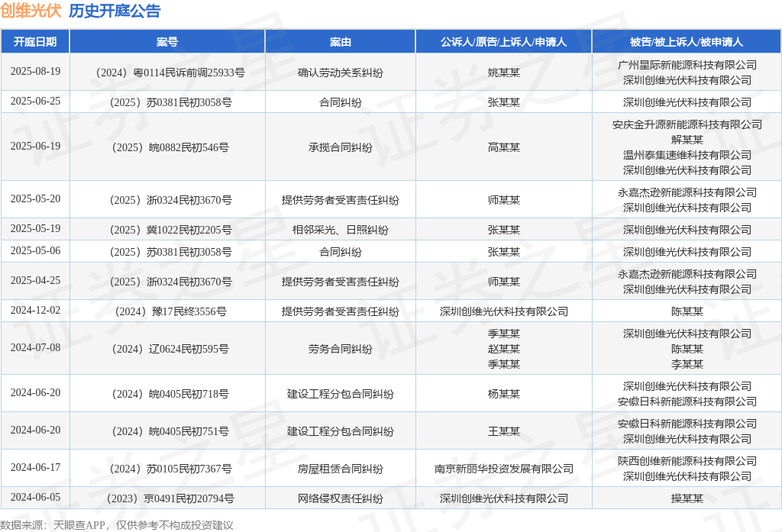Click defendant 安庆金升源新能源科技有限公司

pyautogui.click(x=687, y=124)
